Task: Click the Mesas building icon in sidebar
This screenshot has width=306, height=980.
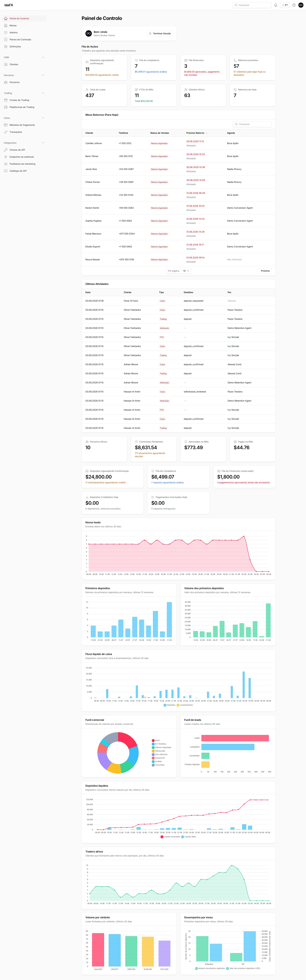Action: [x=6, y=26]
